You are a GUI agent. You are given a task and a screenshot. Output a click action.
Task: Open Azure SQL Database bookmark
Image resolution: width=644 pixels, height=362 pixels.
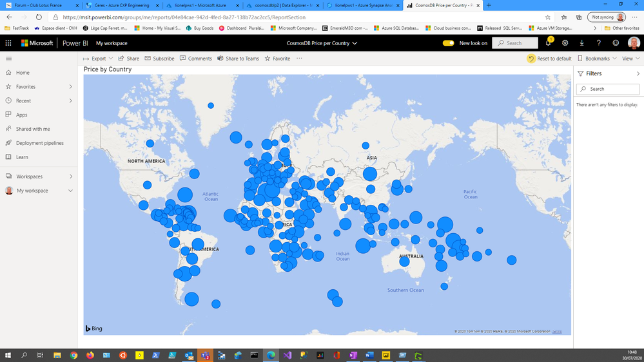tap(396, 28)
